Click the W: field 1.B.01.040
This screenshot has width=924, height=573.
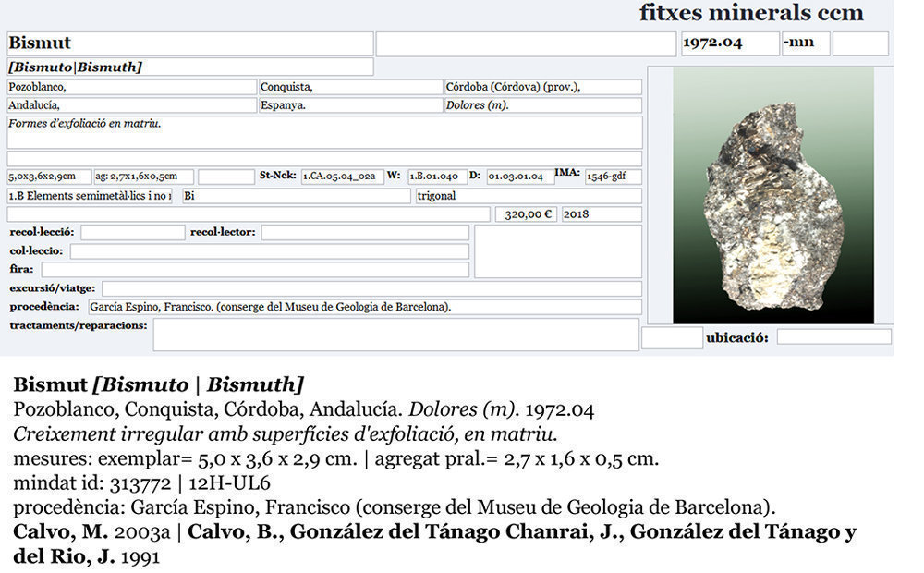pyautogui.click(x=437, y=177)
